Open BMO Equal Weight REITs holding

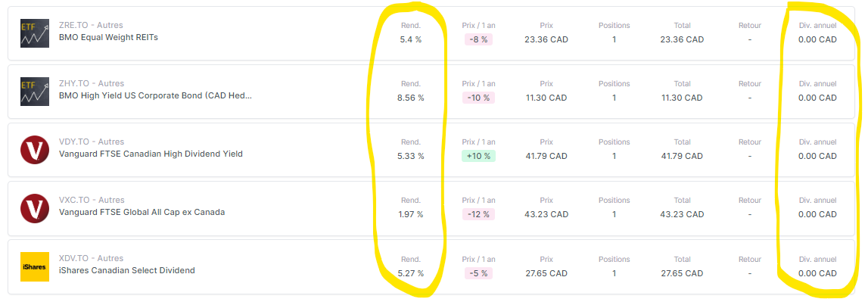click(x=108, y=37)
